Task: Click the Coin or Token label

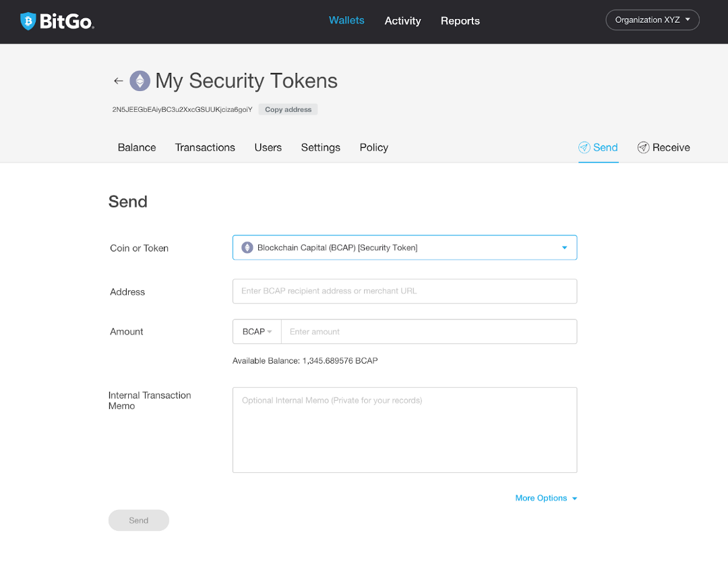Action: coord(140,248)
